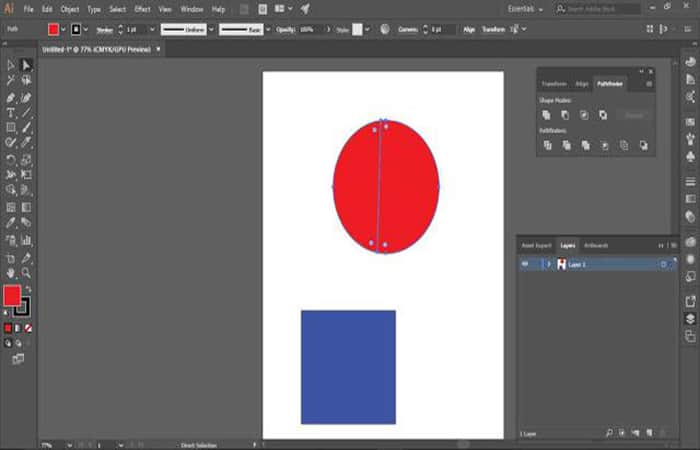The image size is (700, 450).
Task: Select the Pen tool
Action: [x=11, y=97]
